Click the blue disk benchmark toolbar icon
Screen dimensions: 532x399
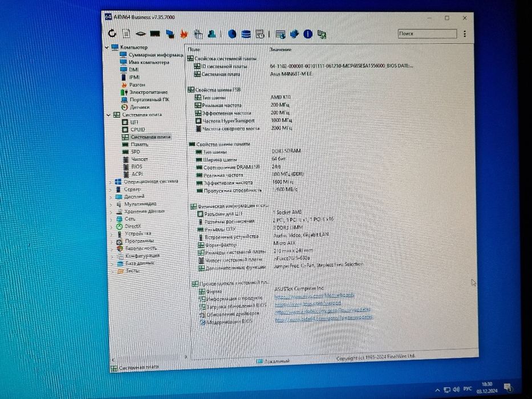pyautogui.click(x=232, y=34)
